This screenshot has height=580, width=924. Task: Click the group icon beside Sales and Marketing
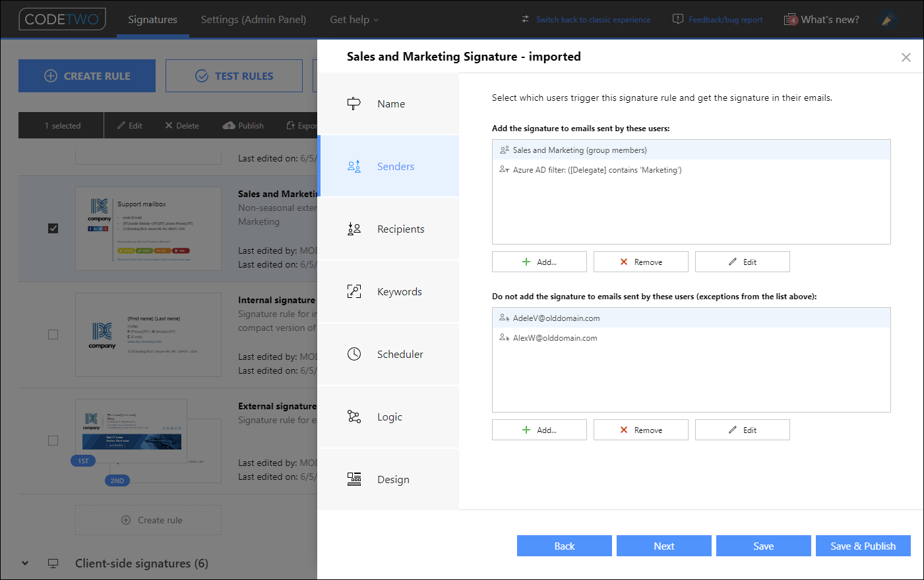[x=505, y=150]
